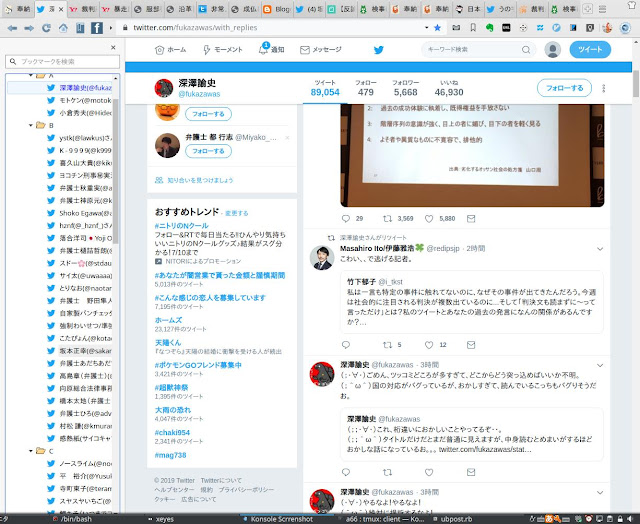Viewport: 640px width, 524px height.
Task: Open the projector slide photo in tweet
Action: [x=472, y=155]
